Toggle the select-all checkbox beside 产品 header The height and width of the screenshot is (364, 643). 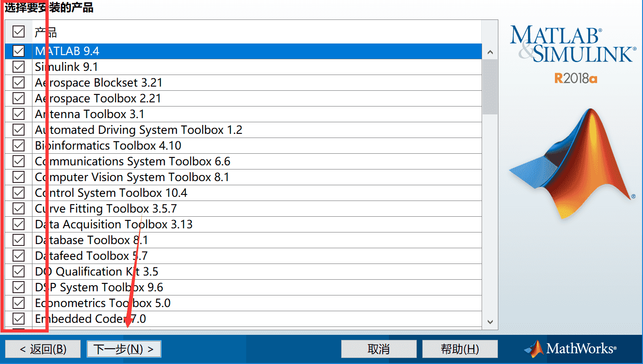[x=19, y=31]
